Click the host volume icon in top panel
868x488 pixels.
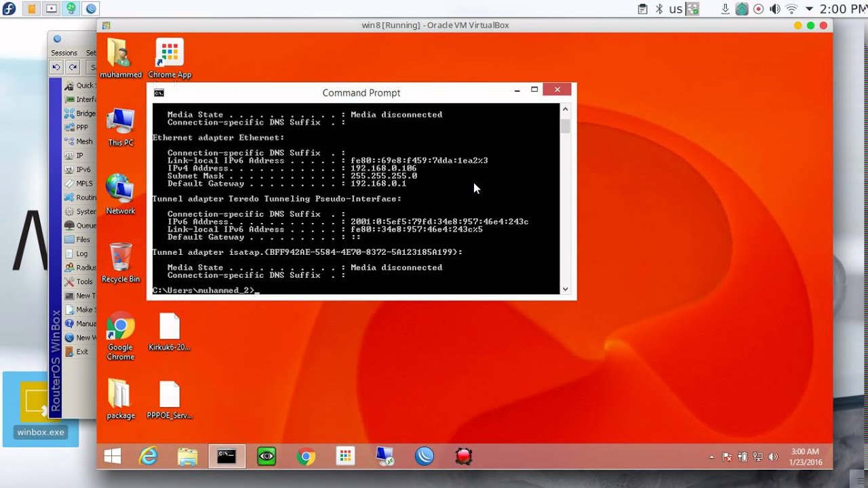774,9
